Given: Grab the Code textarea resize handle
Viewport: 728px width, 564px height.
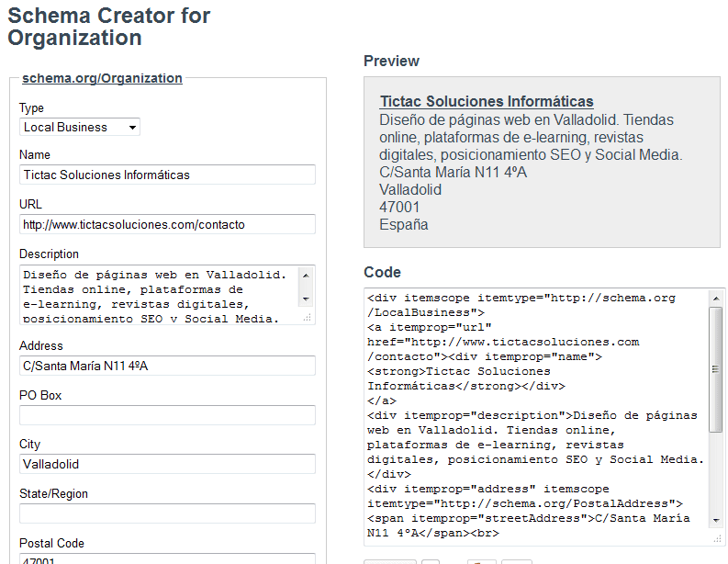Looking at the screenshot, I should click(718, 539).
